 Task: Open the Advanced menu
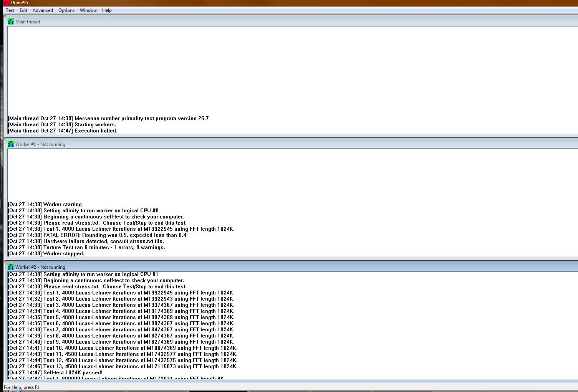[43, 10]
